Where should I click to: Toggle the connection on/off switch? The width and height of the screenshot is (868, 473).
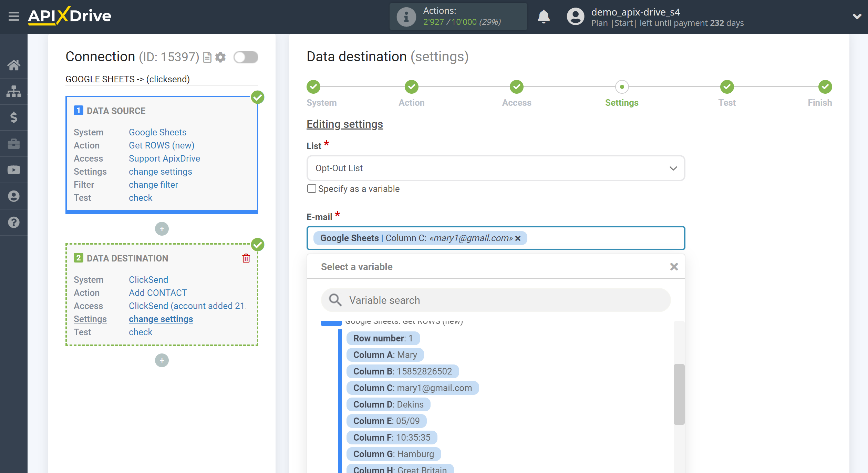[246, 57]
